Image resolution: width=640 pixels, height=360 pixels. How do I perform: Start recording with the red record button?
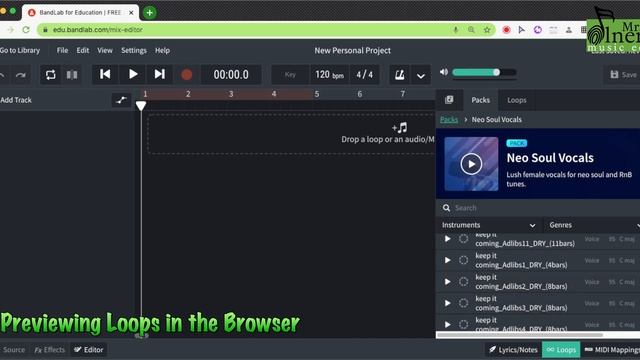[187, 75]
